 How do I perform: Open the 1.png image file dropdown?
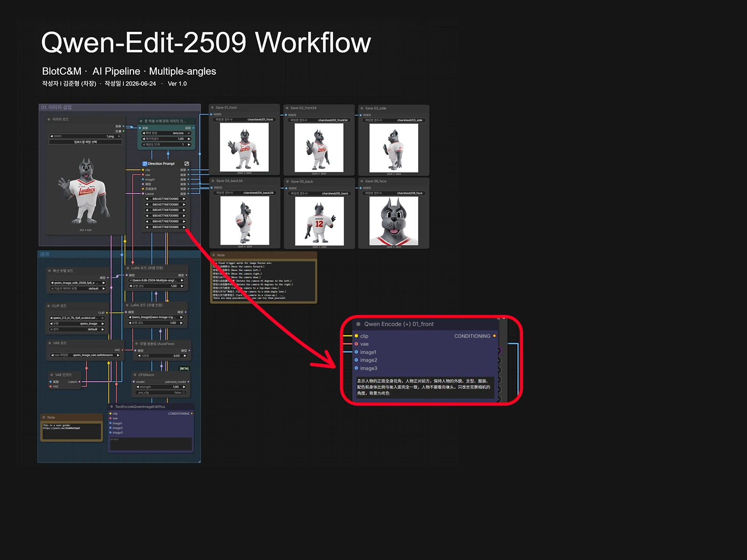point(85,136)
